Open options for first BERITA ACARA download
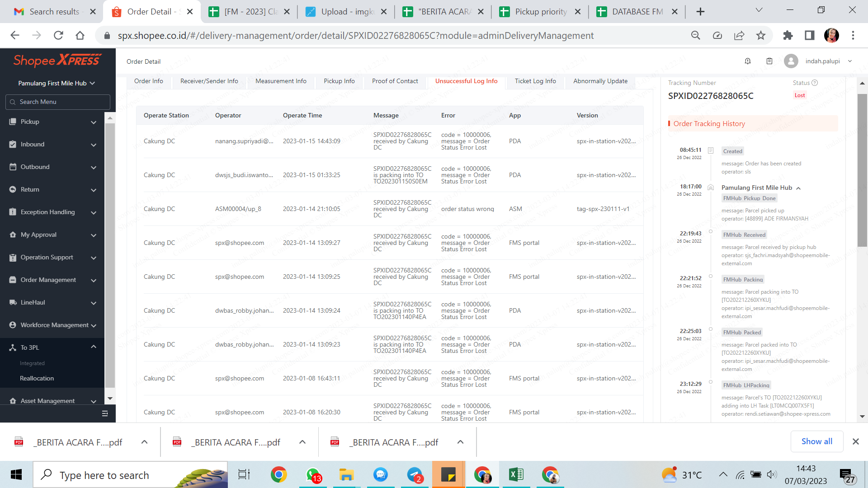The height and width of the screenshot is (488, 868). point(144,442)
